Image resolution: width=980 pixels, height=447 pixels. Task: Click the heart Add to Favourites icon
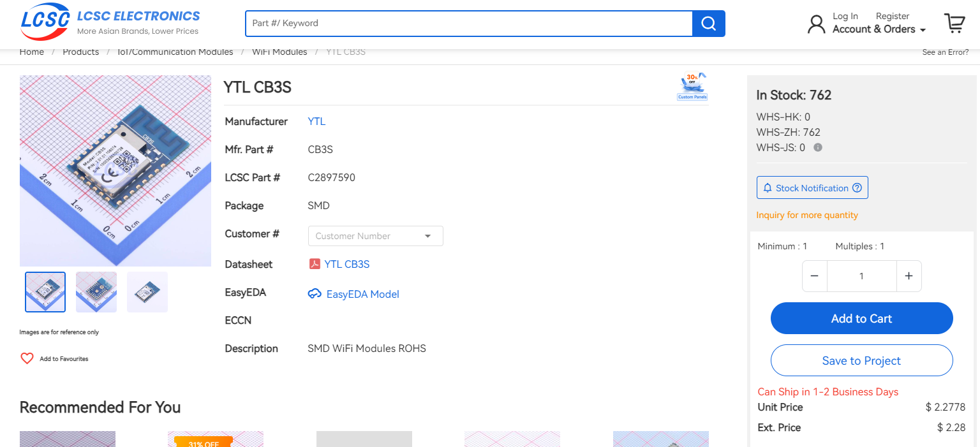pyautogui.click(x=27, y=358)
